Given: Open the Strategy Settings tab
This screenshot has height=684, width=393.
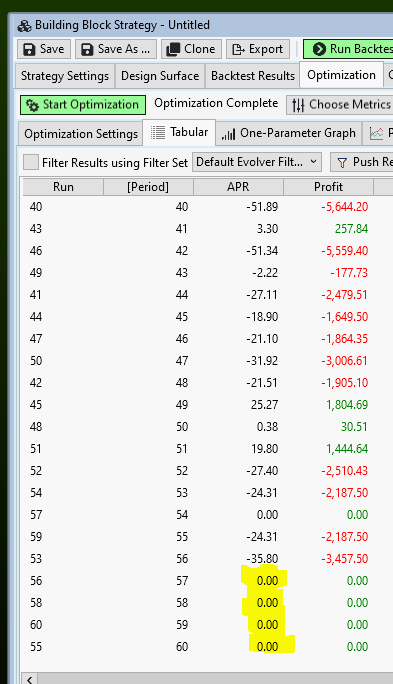Looking at the screenshot, I should pyautogui.click(x=65, y=76).
